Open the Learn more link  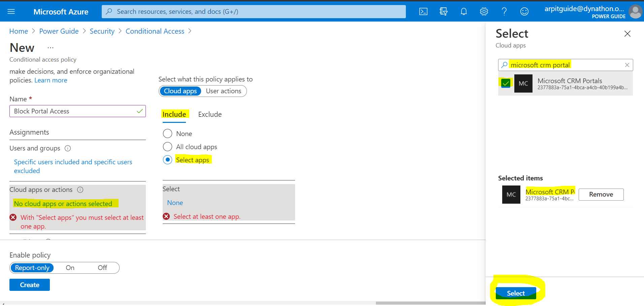(51, 80)
